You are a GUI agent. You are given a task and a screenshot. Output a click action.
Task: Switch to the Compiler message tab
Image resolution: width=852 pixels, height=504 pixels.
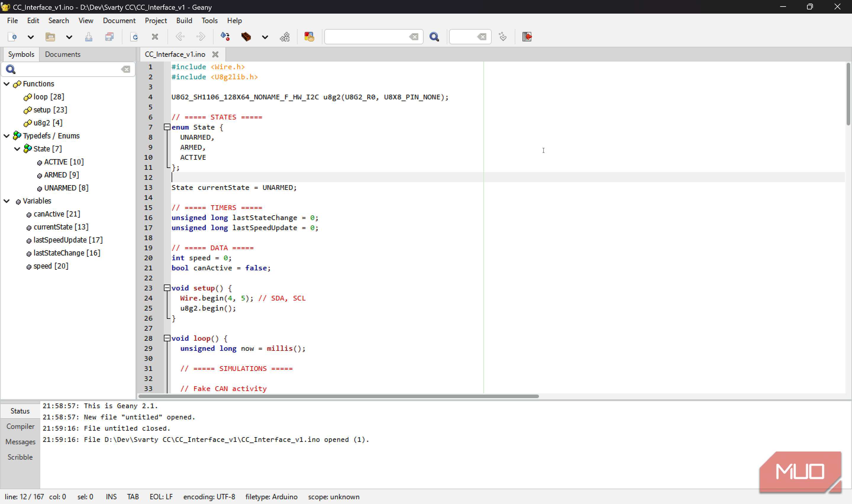pyautogui.click(x=20, y=426)
